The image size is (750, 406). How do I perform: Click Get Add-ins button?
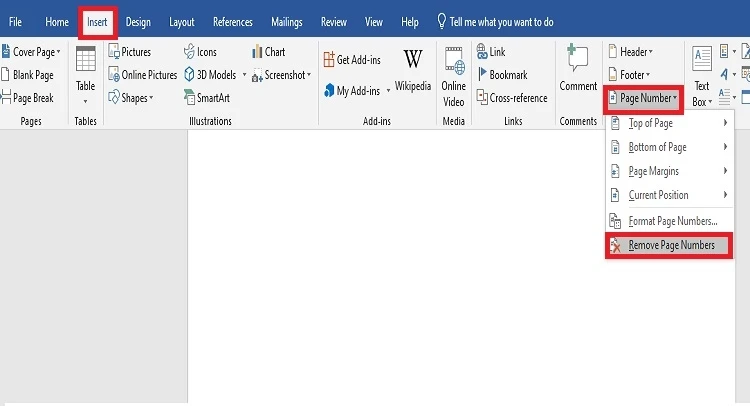coord(353,60)
